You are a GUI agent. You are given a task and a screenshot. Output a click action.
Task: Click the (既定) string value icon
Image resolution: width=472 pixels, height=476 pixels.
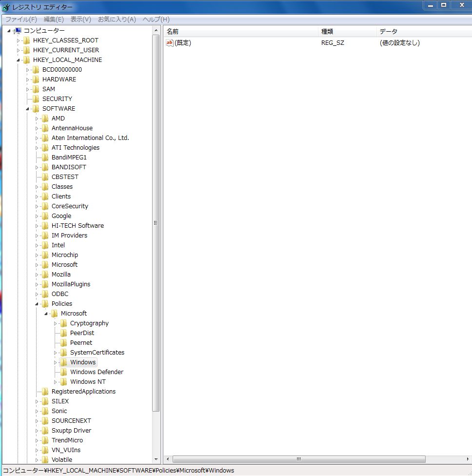[x=169, y=43]
